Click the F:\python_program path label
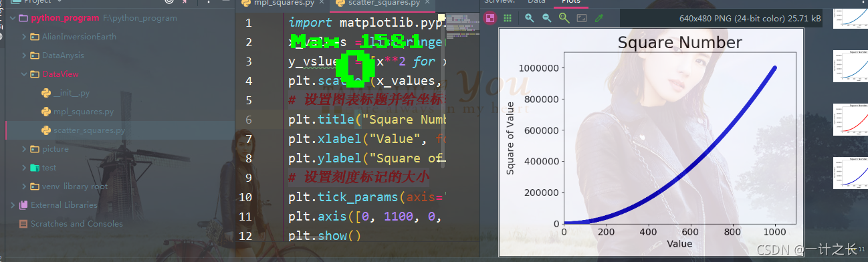868x262 pixels. [140, 18]
